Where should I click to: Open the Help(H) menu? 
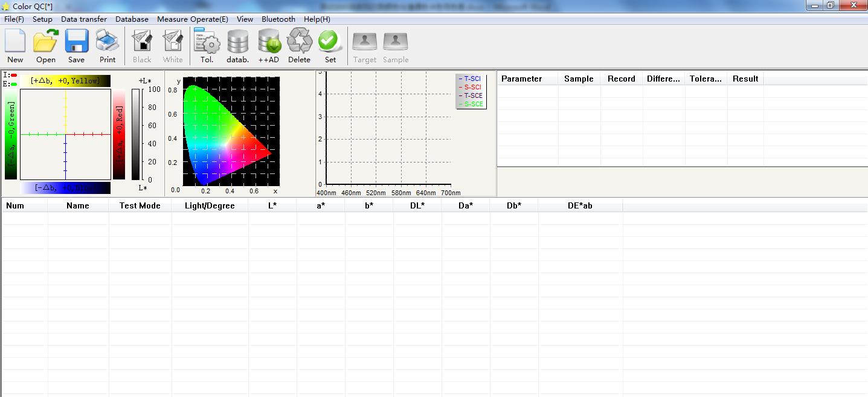pos(317,19)
